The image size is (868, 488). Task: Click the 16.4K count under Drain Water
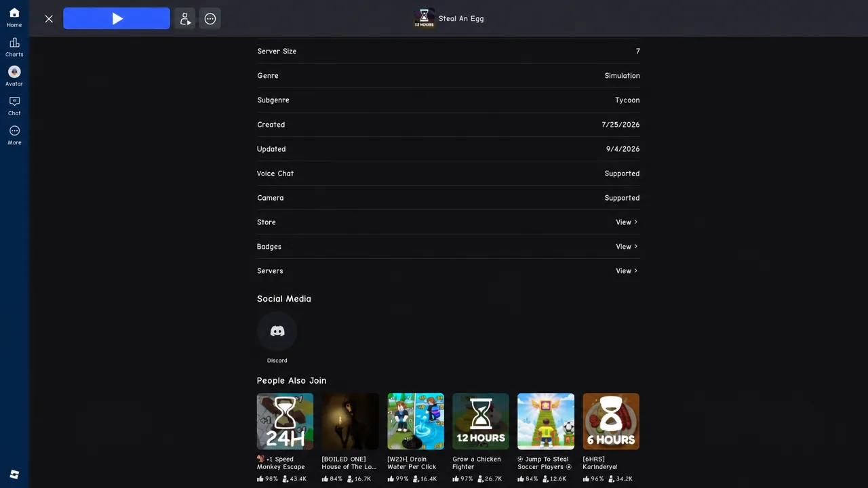coord(425,479)
